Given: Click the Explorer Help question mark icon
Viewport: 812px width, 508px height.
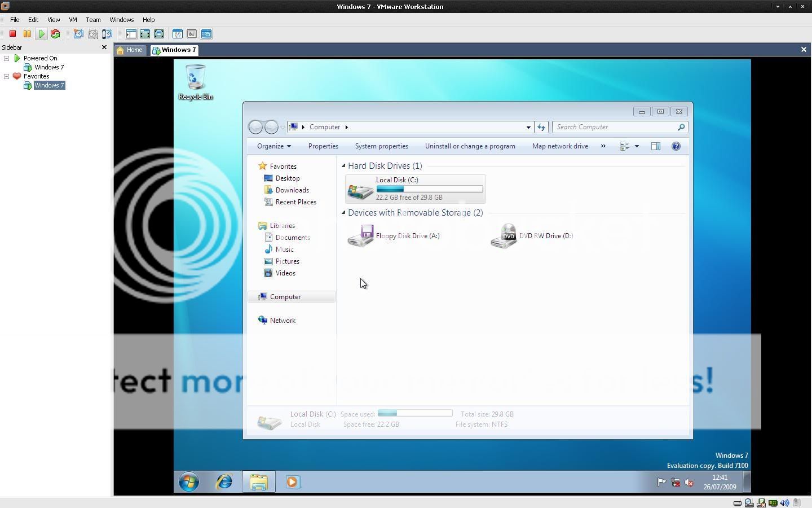Looking at the screenshot, I should pos(676,146).
